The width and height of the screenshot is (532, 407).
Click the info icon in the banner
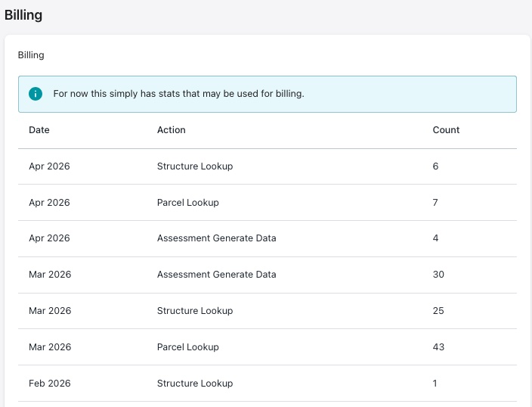pyautogui.click(x=35, y=94)
